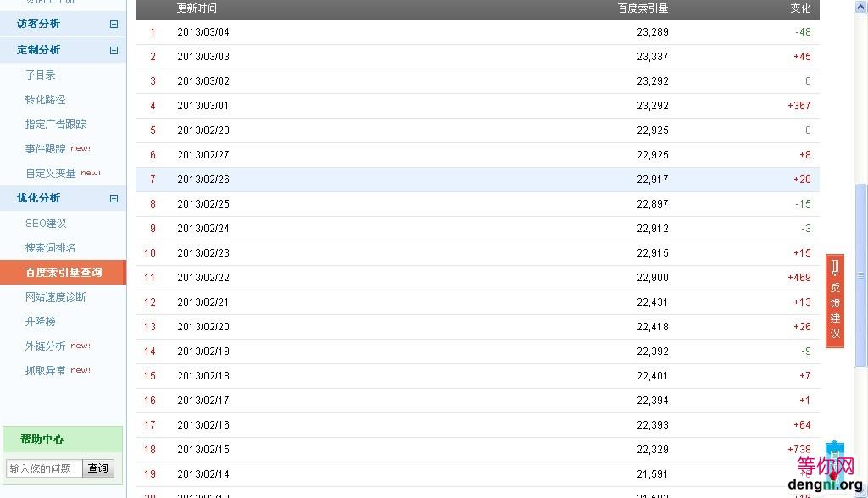Click the vertical page scrollbar thumb
This screenshot has height=498, width=868.
(x=861, y=275)
